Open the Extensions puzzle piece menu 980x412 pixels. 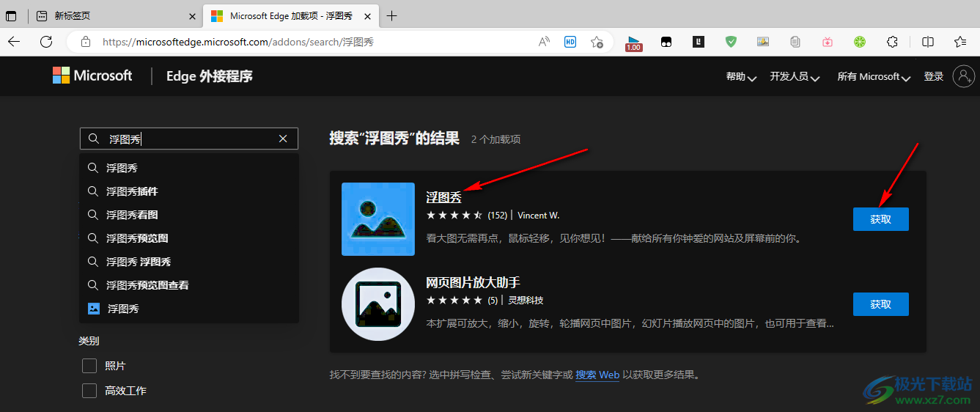pos(892,42)
